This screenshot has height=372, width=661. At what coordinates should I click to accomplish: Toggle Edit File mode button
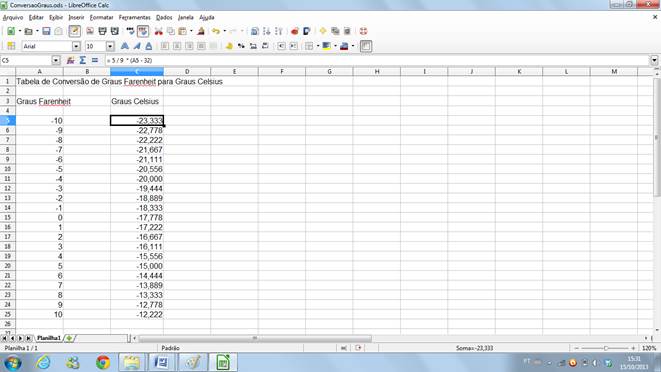coord(75,31)
